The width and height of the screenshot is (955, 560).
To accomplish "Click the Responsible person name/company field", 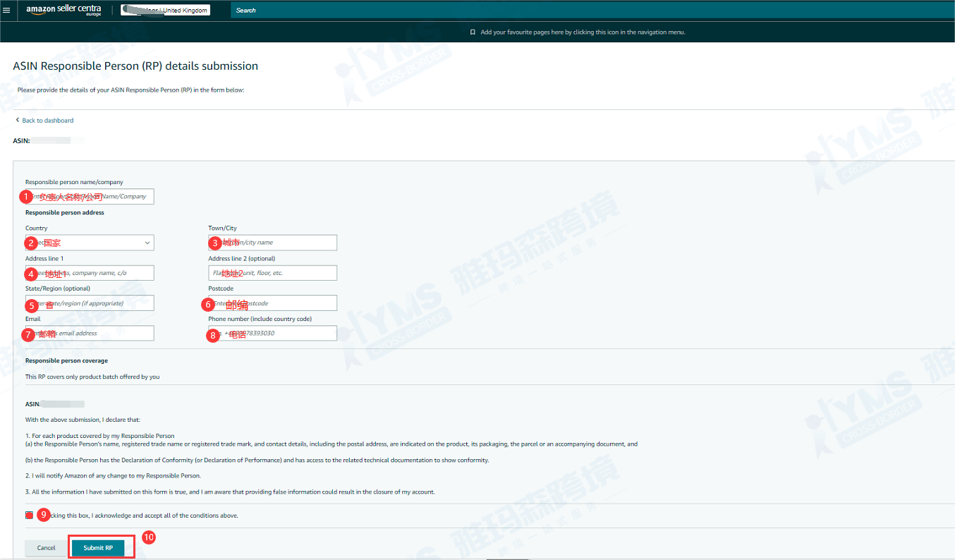I will coord(90,197).
